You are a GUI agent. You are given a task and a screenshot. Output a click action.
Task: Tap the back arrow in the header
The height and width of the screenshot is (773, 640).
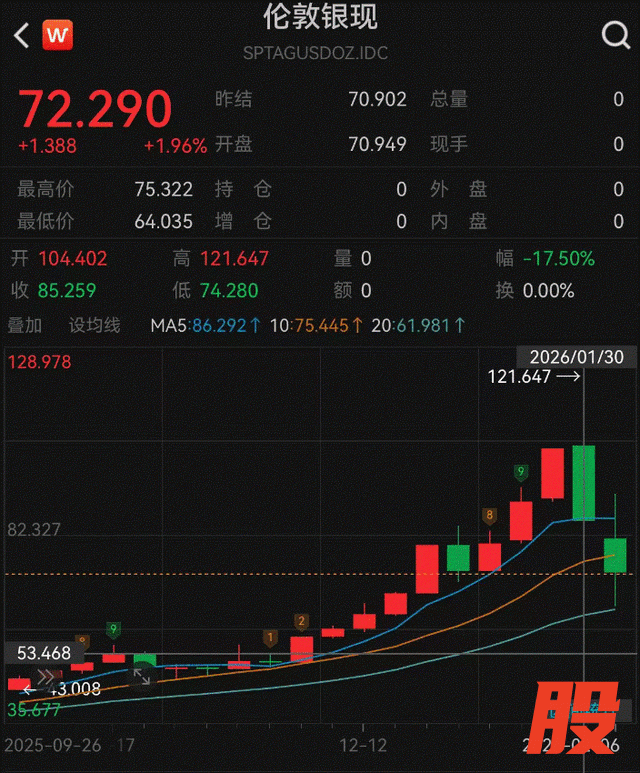pos(21,36)
